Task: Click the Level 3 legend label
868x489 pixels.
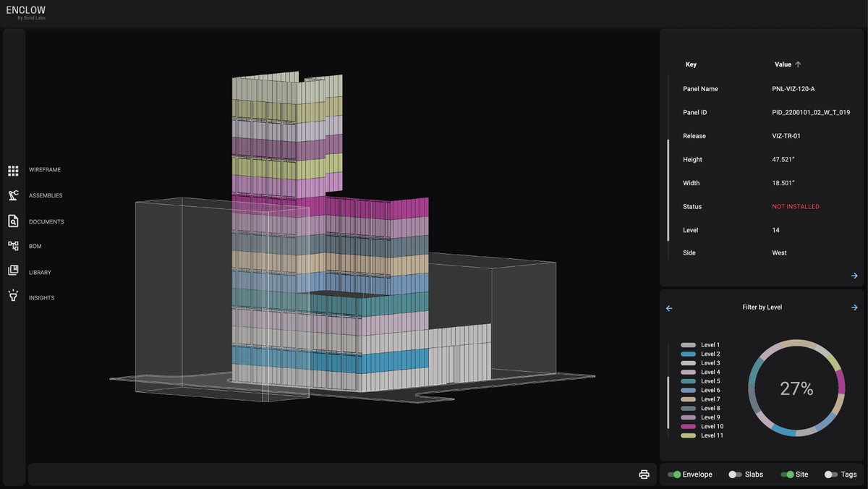Action: point(710,363)
